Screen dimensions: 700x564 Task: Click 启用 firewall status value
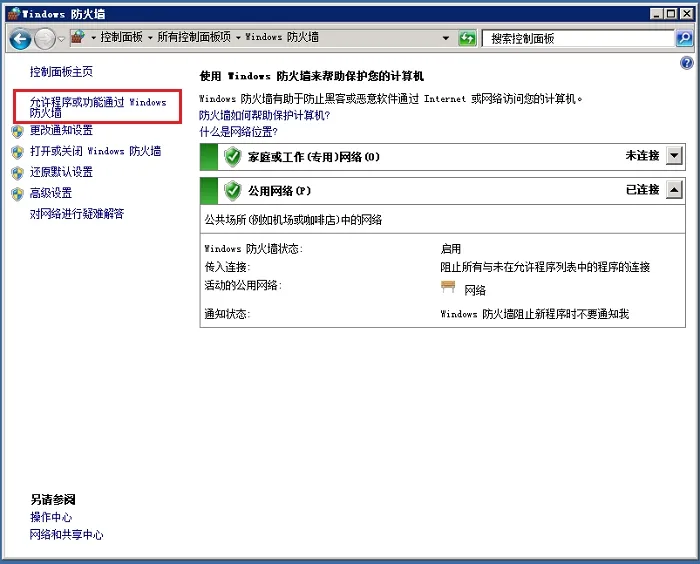click(x=450, y=249)
